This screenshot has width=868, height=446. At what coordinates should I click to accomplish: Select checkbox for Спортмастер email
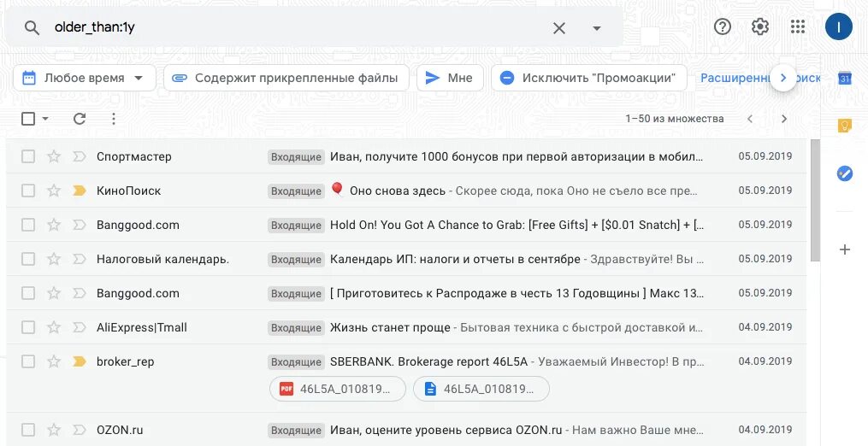[x=28, y=156]
